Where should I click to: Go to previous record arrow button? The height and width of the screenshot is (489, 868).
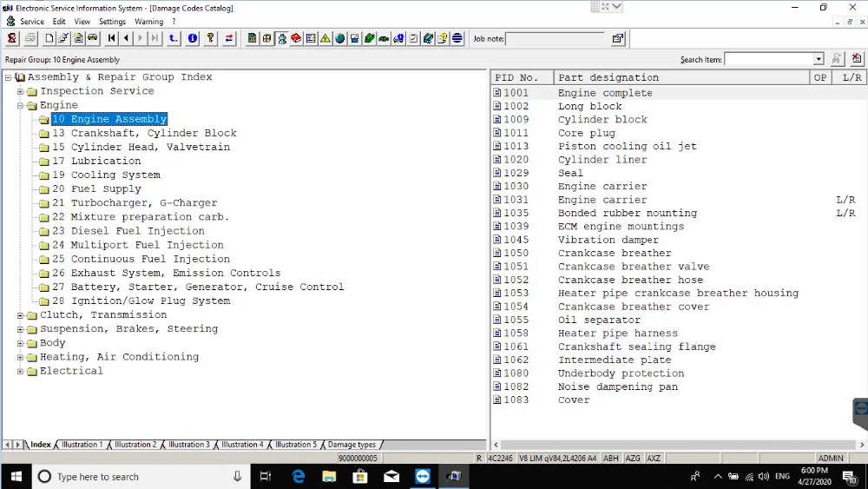(126, 38)
